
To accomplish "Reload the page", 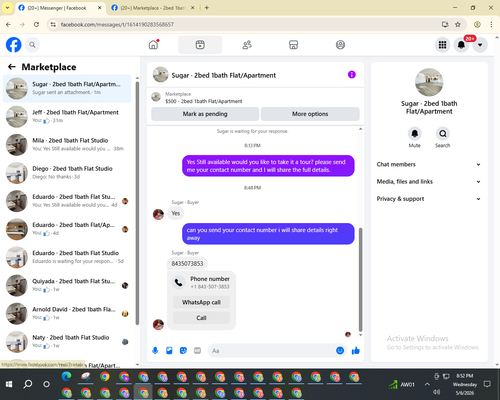I will tap(36, 24).
